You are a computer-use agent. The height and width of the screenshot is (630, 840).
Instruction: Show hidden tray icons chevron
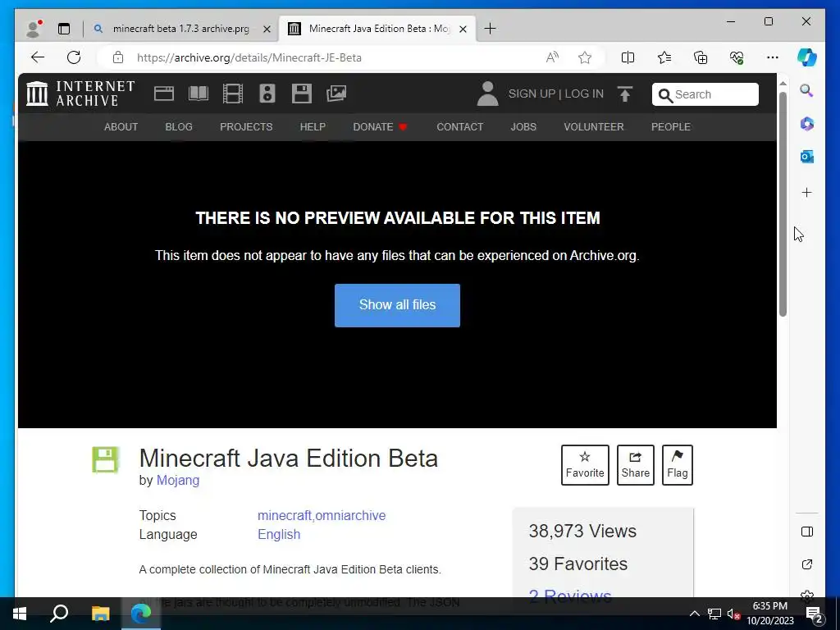pos(694,614)
